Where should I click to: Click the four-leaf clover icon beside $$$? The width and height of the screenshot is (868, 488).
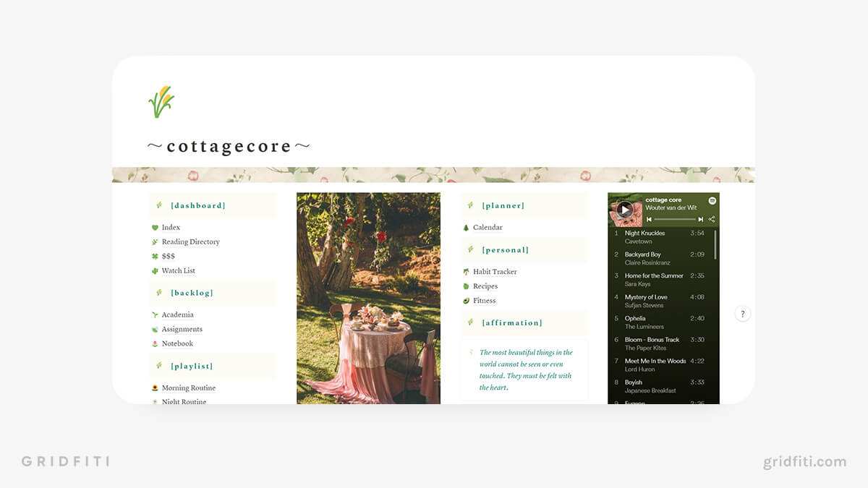coord(155,257)
